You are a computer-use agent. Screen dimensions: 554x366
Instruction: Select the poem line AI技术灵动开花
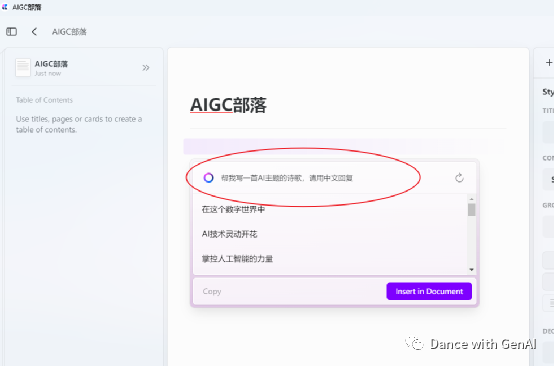pyautogui.click(x=229, y=234)
